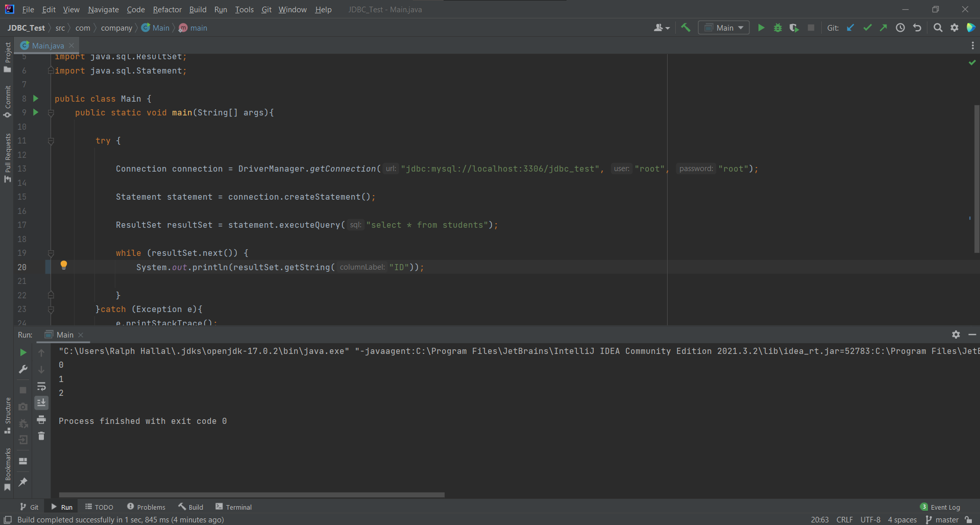980x525 pixels.
Task: Toggle Scroll to End in Run console
Action: coord(41,403)
